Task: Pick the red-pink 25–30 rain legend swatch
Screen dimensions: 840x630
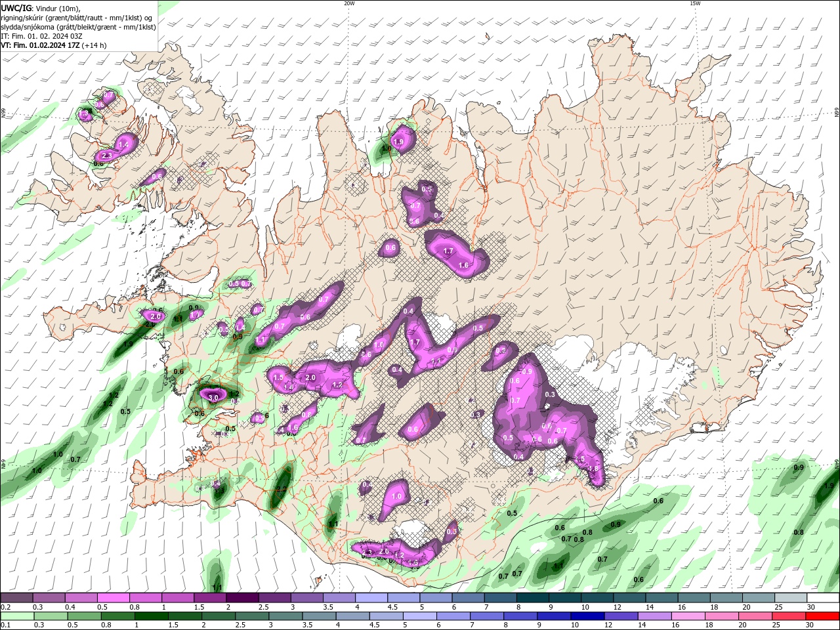Action: pos(789,616)
